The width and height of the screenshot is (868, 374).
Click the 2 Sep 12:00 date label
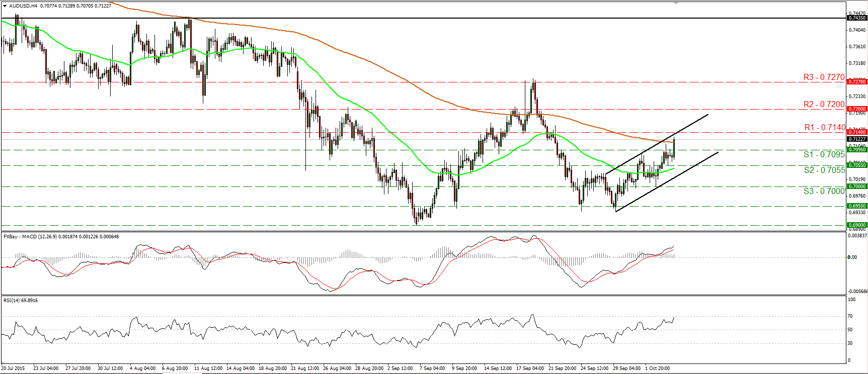(400, 368)
